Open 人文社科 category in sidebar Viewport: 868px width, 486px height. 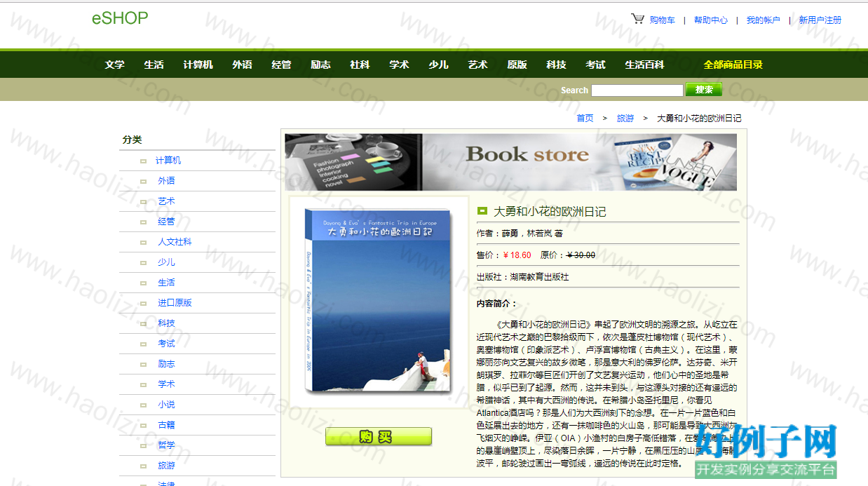[x=175, y=242]
